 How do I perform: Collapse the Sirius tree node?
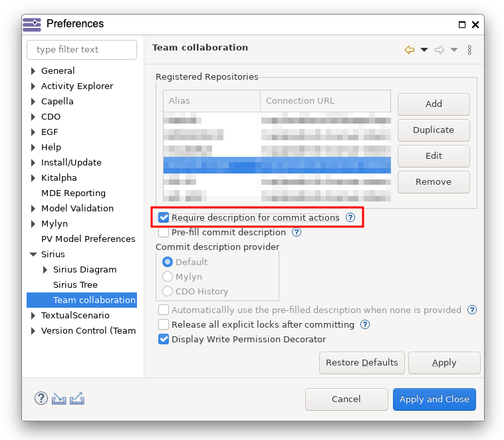[x=33, y=254]
